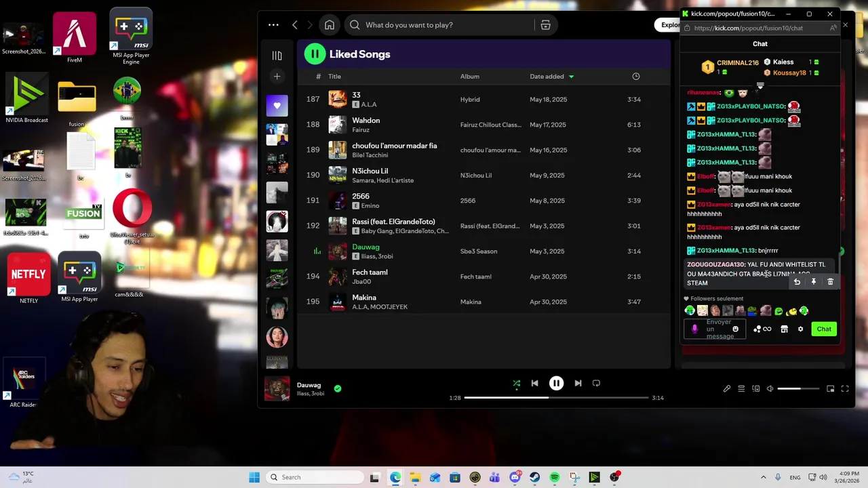The image size is (868, 488).
Task: Mute Spotify with the speaker icon
Action: (x=770, y=388)
